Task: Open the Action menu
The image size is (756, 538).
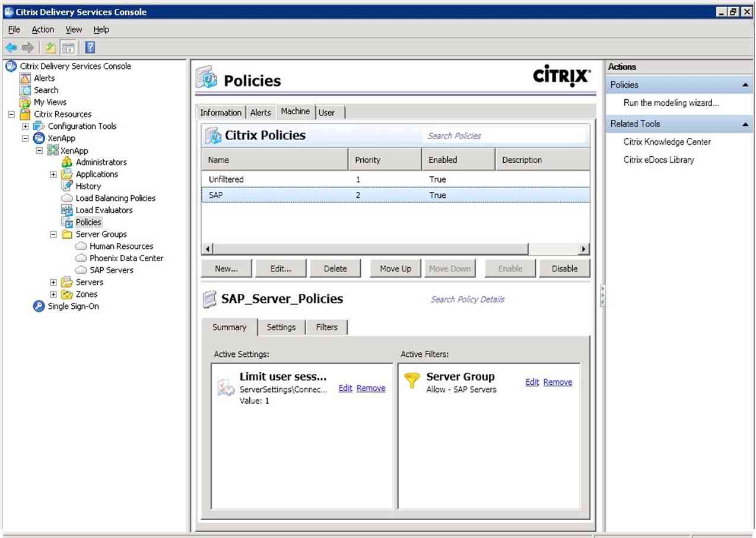Action: 42,29
